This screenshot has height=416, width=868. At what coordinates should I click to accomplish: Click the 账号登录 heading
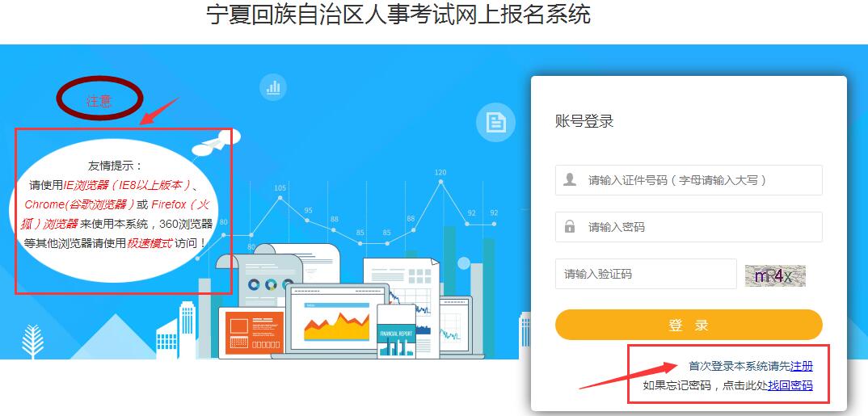coord(584,120)
